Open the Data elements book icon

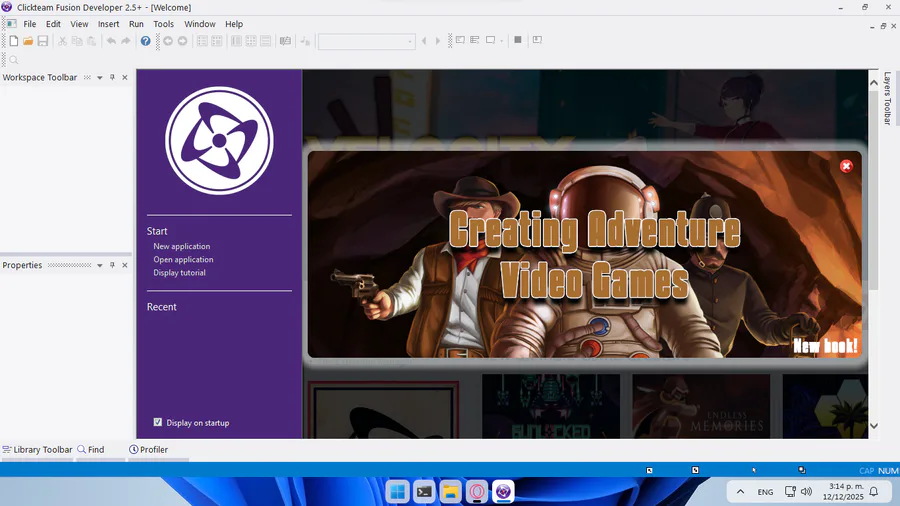(x=285, y=41)
